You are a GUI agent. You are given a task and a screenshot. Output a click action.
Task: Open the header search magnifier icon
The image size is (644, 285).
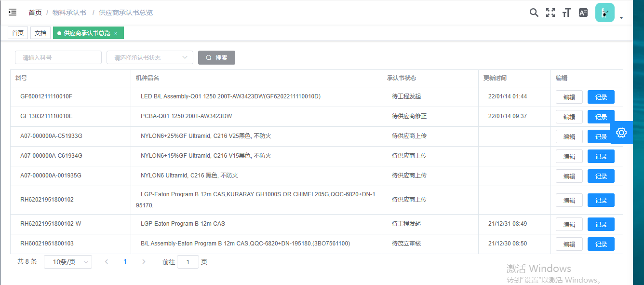click(534, 13)
